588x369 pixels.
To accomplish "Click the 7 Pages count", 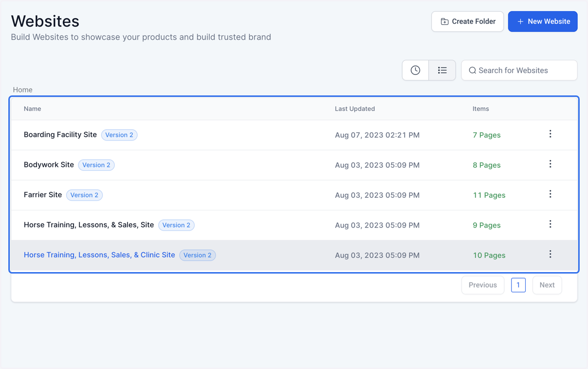I will pyautogui.click(x=487, y=135).
